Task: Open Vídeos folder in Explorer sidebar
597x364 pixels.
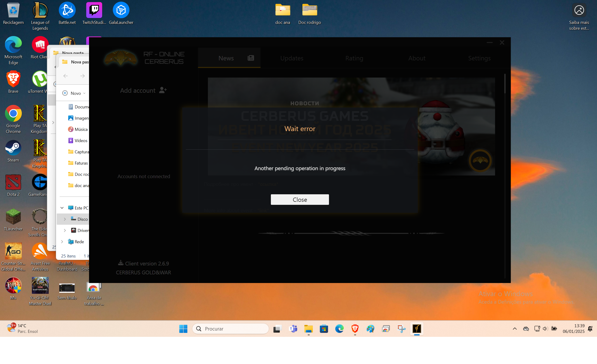Action: (x=78, y=141)
